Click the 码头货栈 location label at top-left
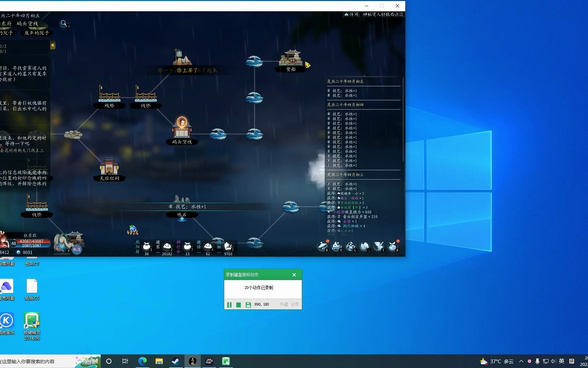 click(x=27, y=24)
